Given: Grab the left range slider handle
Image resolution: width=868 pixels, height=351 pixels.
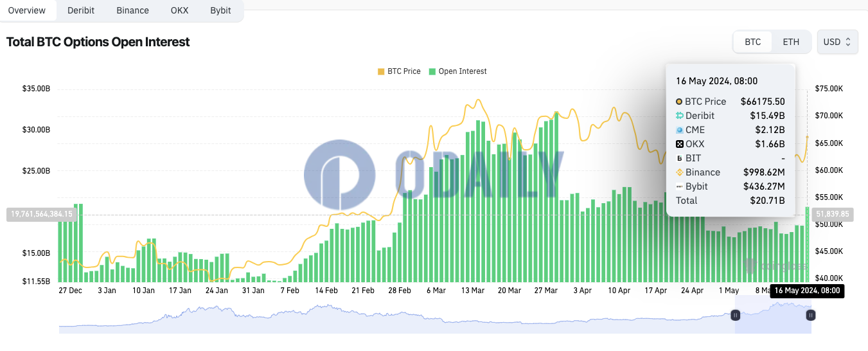Looking at the screenshot, I should pyautogui.click(x=736, y=315).
